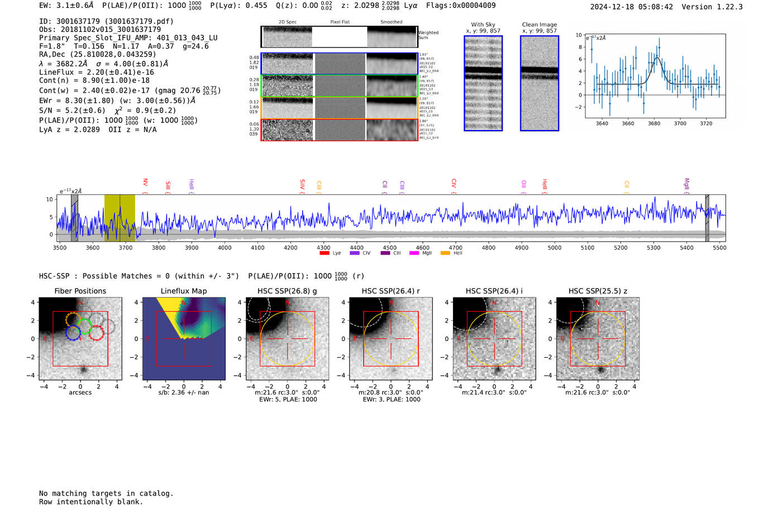
Task: Click the NV line marker label
Action: click(x=145, y=183)
